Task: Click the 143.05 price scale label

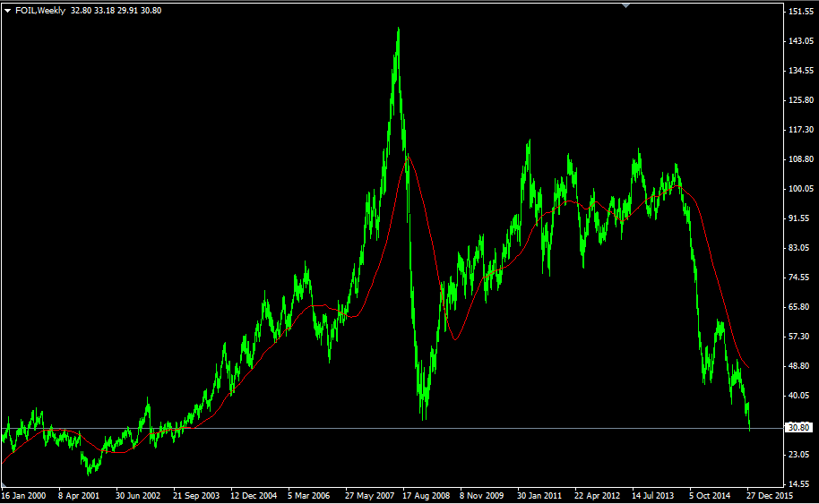Action: tap(801, 40)
